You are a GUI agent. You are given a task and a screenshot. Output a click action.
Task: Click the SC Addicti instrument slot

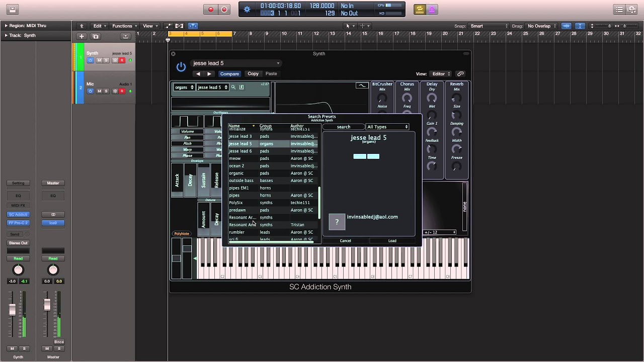(x=18, y=215)
